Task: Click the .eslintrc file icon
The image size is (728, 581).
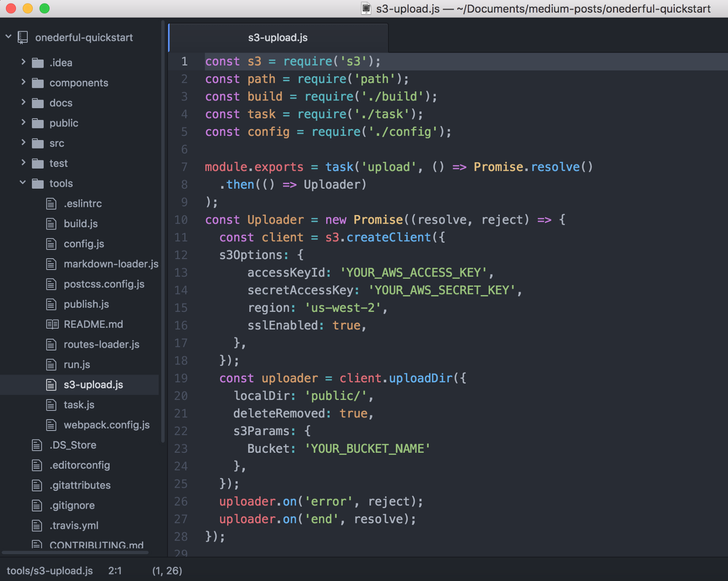Action: [51, 204]
